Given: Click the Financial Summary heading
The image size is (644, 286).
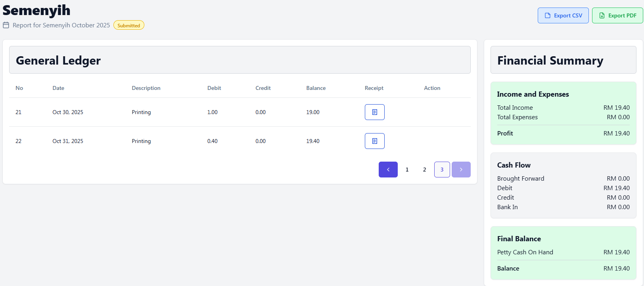Looking at the screenshot, I should click(x=550, y=60).
